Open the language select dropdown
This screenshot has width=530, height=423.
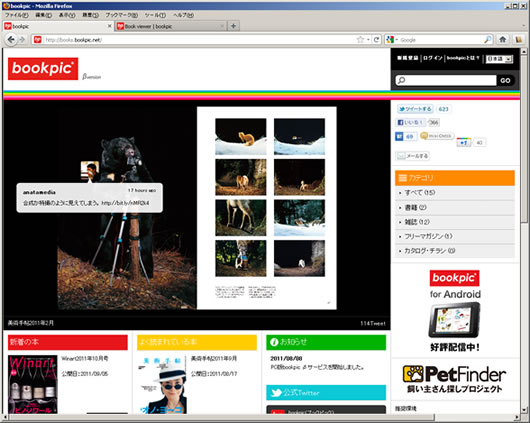(x=499, y=59)
